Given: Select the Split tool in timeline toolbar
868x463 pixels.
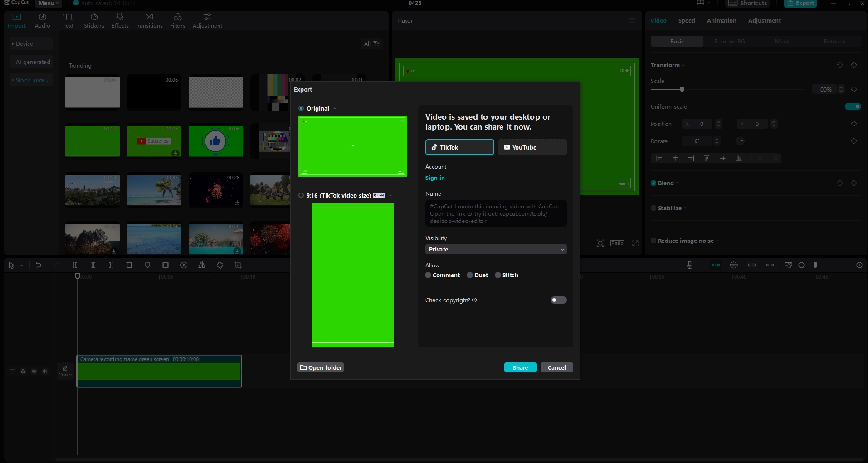Looking at the screenshot, I should click(74, 265).
